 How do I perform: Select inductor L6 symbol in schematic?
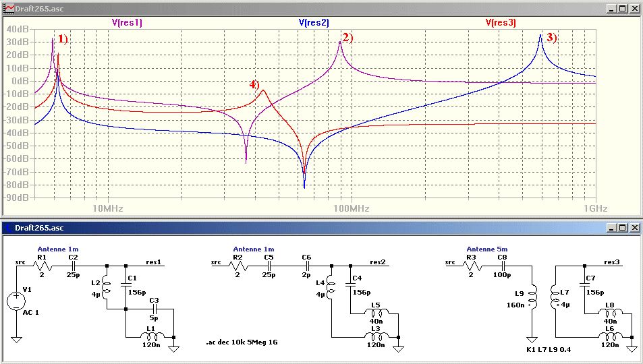click(609, 336)
